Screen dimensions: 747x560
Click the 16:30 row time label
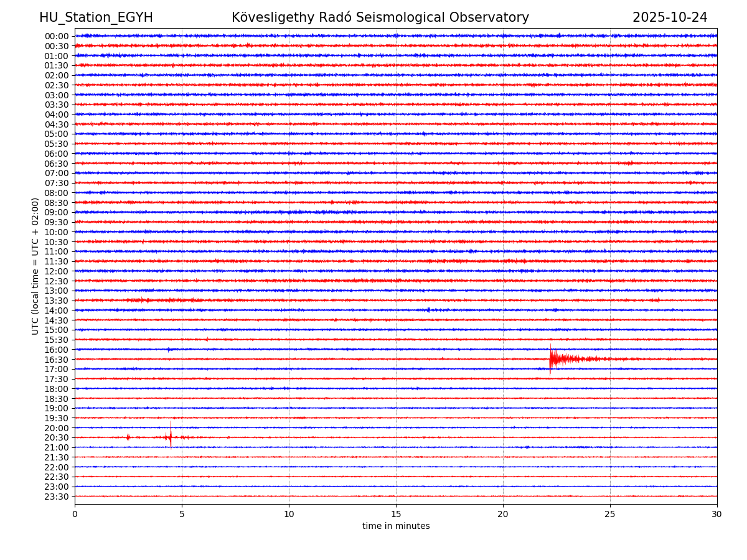pyautogui.click(x=57, y=360)
